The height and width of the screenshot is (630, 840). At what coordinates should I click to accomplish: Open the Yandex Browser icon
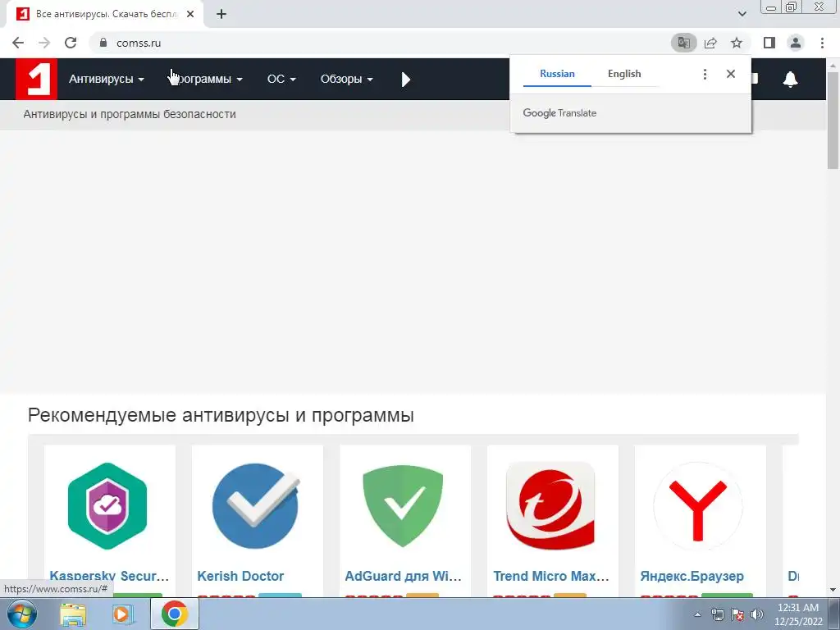pos(698,505)
